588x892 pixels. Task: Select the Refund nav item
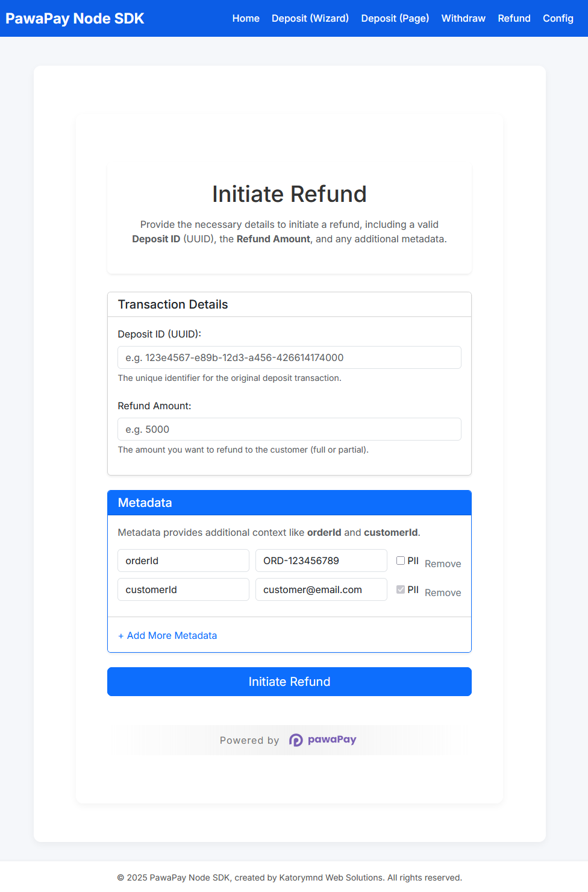click(x=514, y=19)
